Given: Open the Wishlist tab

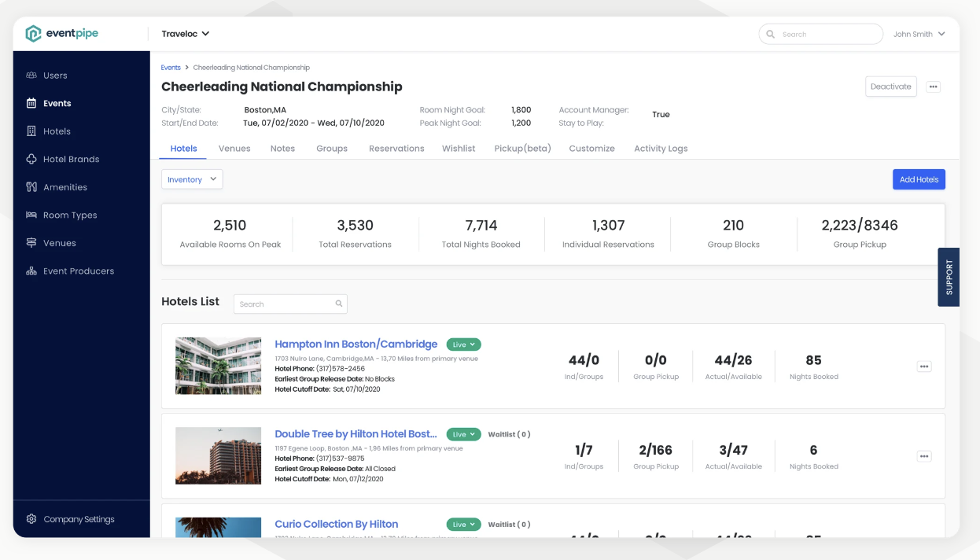Looking at the screenshot, I should (459, 149).
